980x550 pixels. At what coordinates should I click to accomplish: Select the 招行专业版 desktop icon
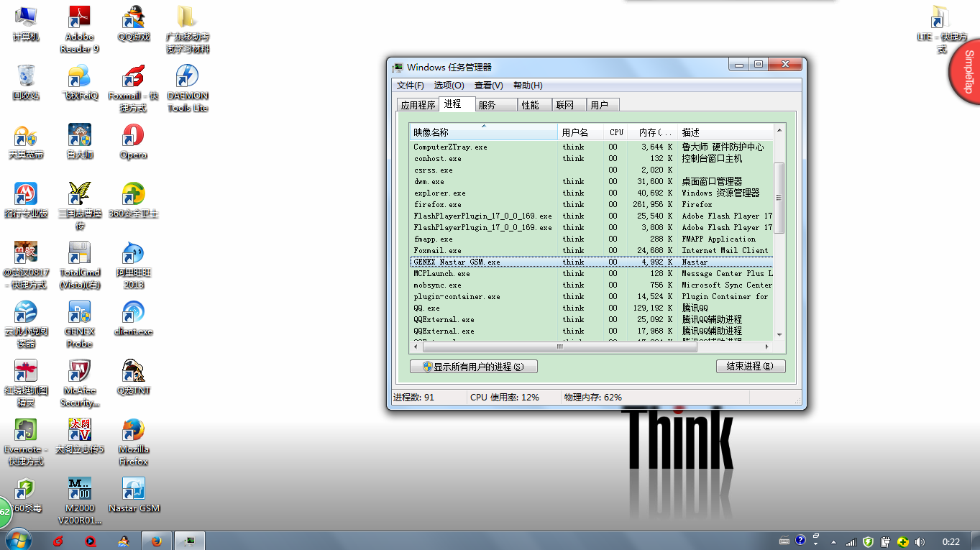(x=26, y=201)
